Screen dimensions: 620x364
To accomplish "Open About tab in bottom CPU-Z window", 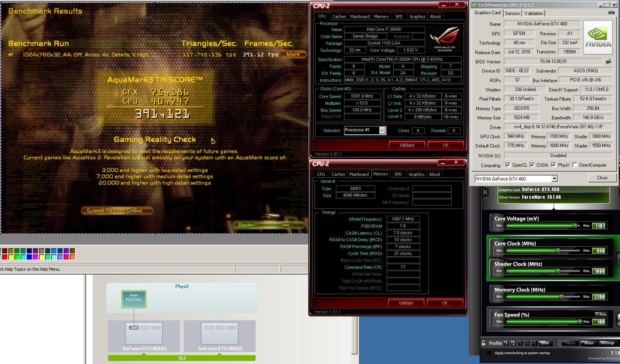I will (434, 174).
